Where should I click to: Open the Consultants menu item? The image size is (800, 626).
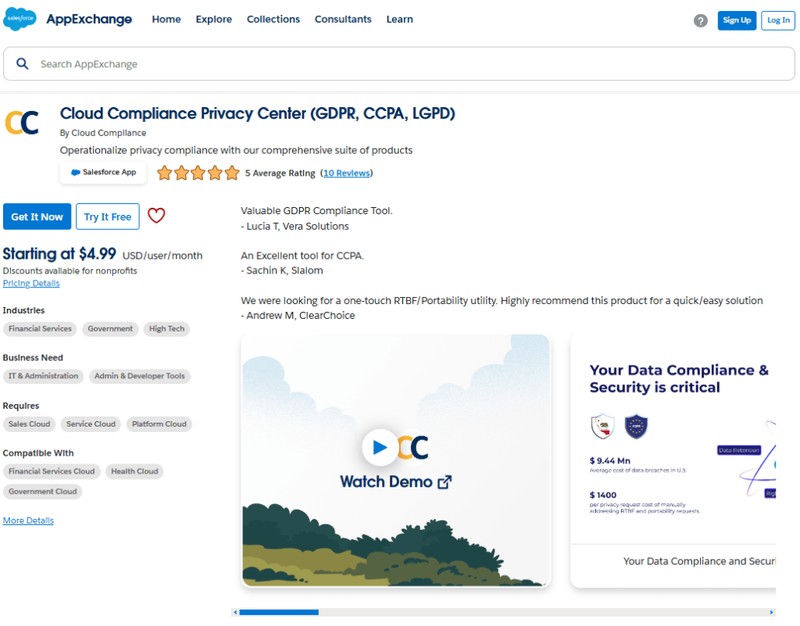click(343, 19)
